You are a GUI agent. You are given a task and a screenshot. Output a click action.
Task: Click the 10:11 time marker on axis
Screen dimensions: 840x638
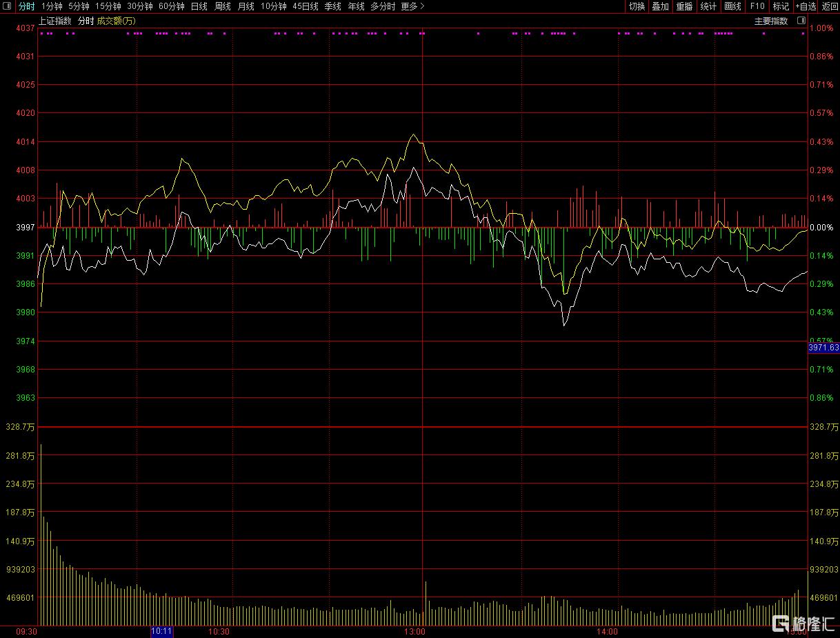coord(162,631)
